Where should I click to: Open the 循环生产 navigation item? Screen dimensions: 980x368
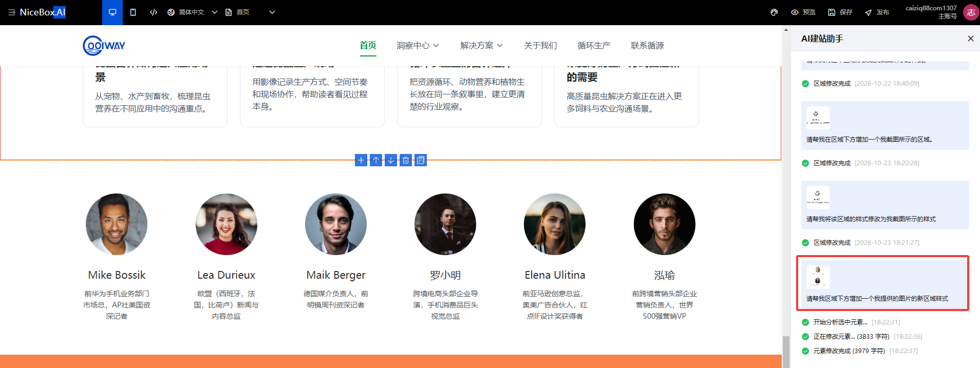pos(594,46)
